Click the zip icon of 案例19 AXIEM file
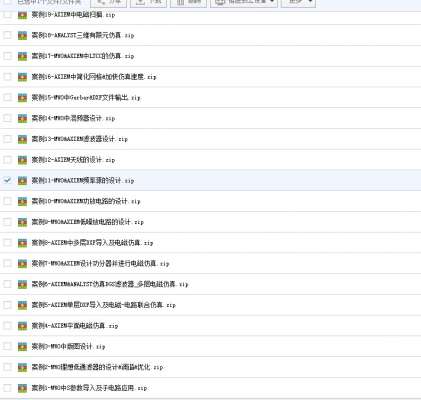This screenshot has width=421, height=400. 22,15
